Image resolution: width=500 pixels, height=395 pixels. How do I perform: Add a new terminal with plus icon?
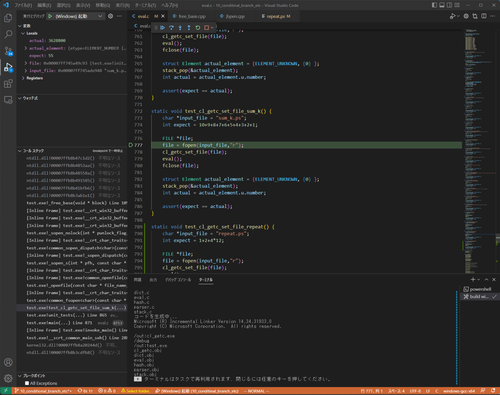[x=473, y=280]
